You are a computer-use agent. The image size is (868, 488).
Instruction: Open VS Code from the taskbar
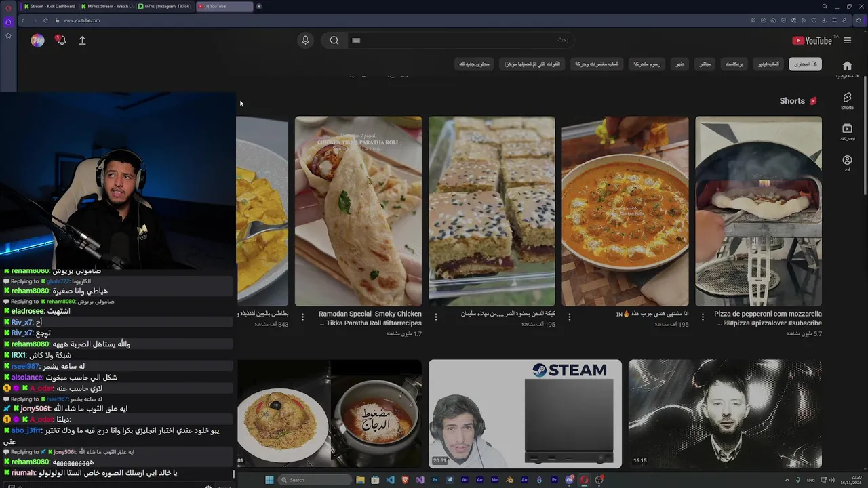pos(390,480)
